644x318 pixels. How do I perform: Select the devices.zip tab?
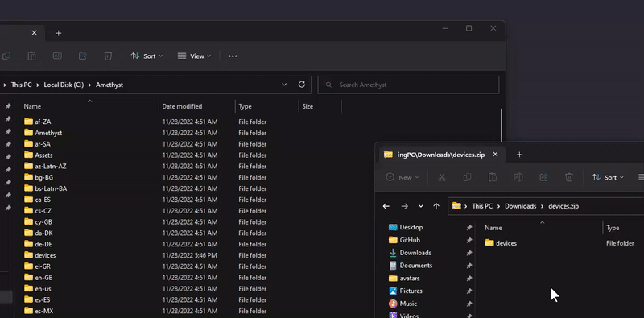tap(435, 155)
